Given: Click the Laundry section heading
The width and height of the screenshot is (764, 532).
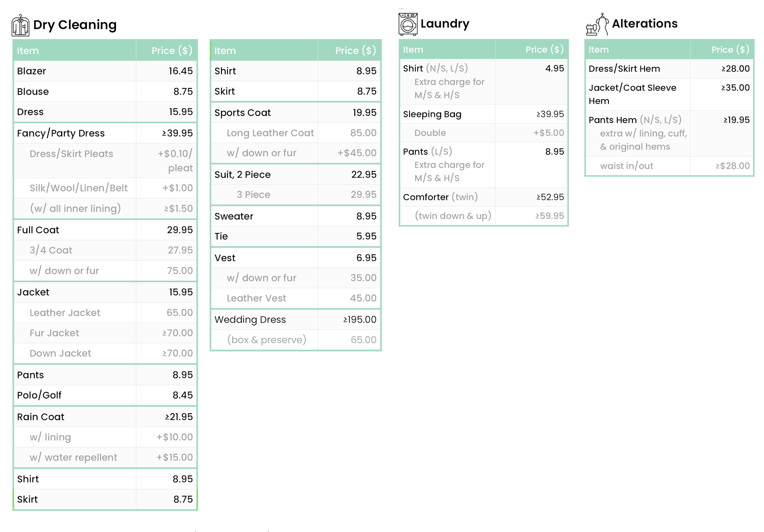Looking at the screenshot, I should [x=445, y=24].
